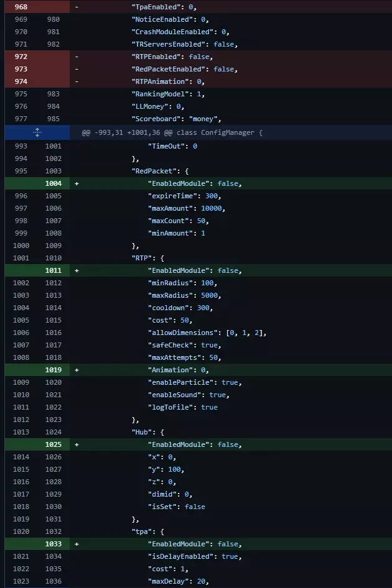
Task: Select the line '"z": 0,'
Action: (x=162, y=482)
